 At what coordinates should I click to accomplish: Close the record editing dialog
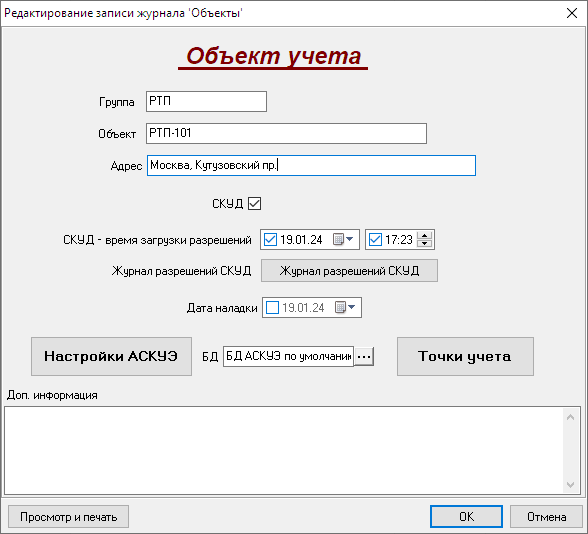click(572, 13)
